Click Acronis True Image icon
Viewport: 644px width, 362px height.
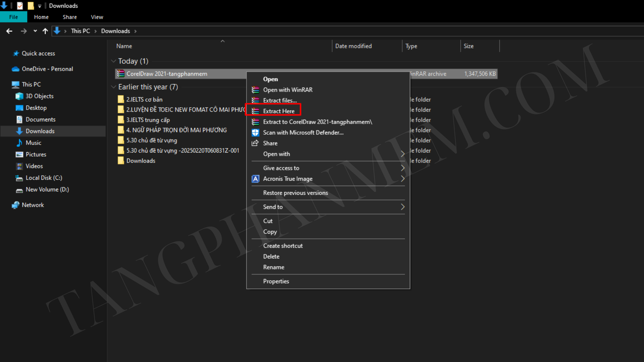(x=255, y=179)
